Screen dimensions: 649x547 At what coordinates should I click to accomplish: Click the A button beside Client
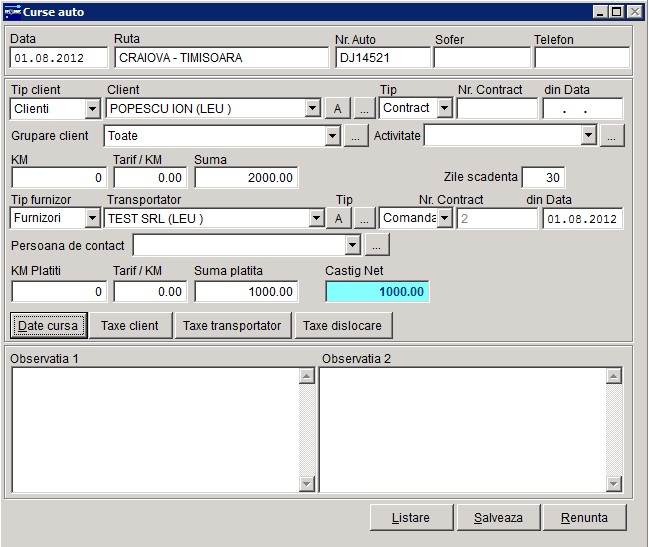tap(338, 109)
